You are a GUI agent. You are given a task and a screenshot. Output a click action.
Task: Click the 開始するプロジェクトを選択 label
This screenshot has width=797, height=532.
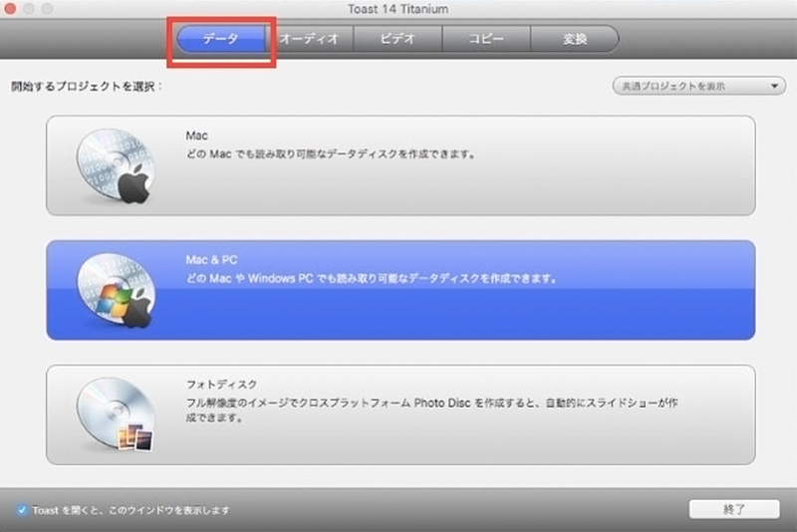(x=87, y=87)
